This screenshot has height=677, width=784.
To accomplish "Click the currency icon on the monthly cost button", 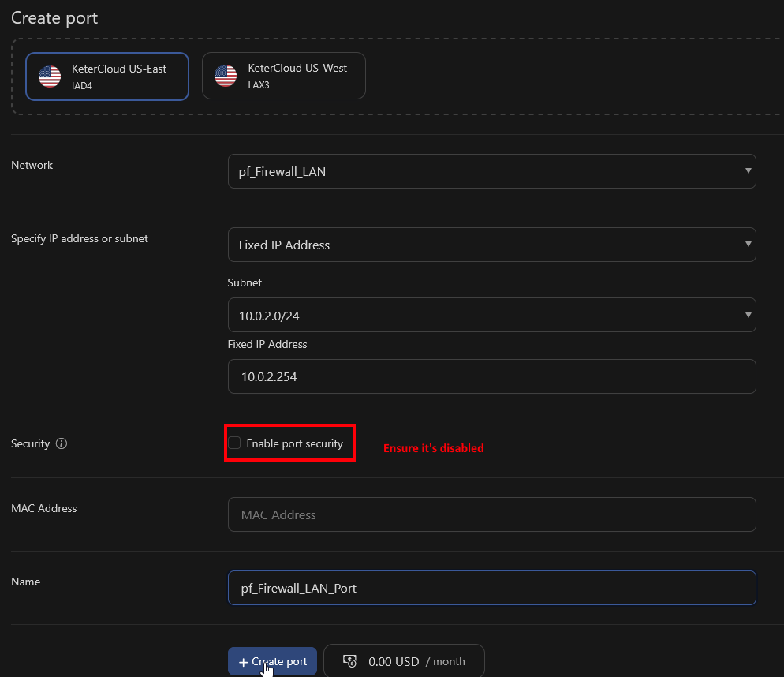I will pyautogui.click(x=349, y=660).
